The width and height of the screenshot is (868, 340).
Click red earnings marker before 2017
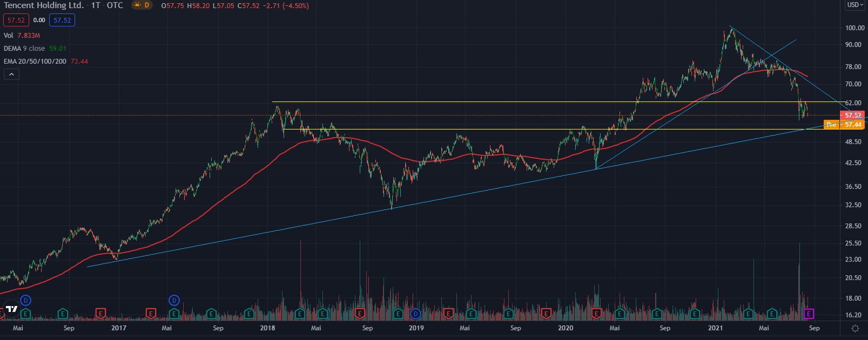(x=100, y=314)
